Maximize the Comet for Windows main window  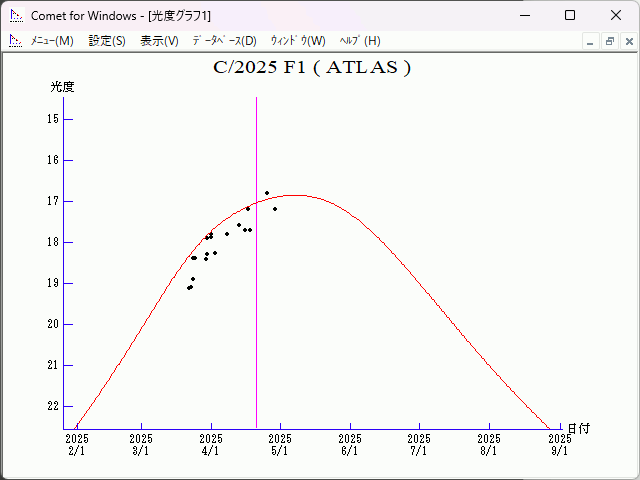point(569,15)
